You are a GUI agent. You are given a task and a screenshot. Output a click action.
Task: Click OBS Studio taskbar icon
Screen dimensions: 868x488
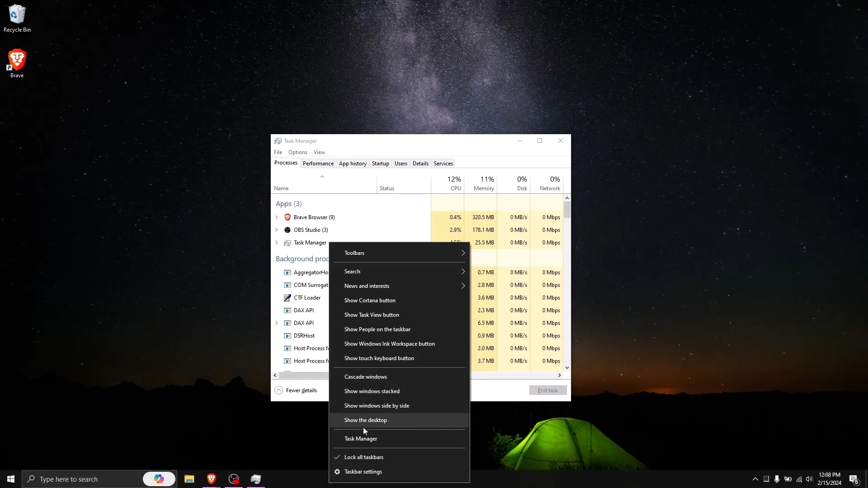[x=233, y=479]
